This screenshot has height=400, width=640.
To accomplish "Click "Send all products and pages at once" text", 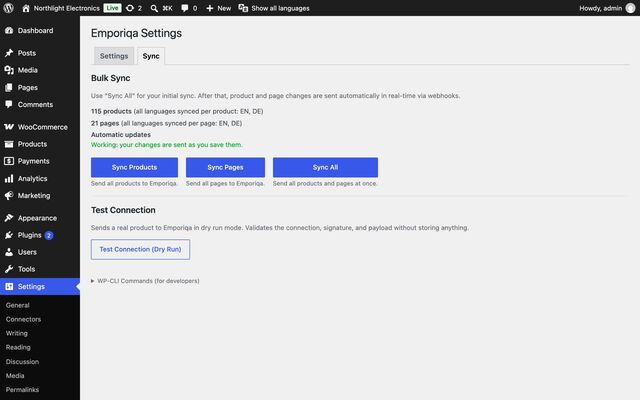I will coord(325,184).
